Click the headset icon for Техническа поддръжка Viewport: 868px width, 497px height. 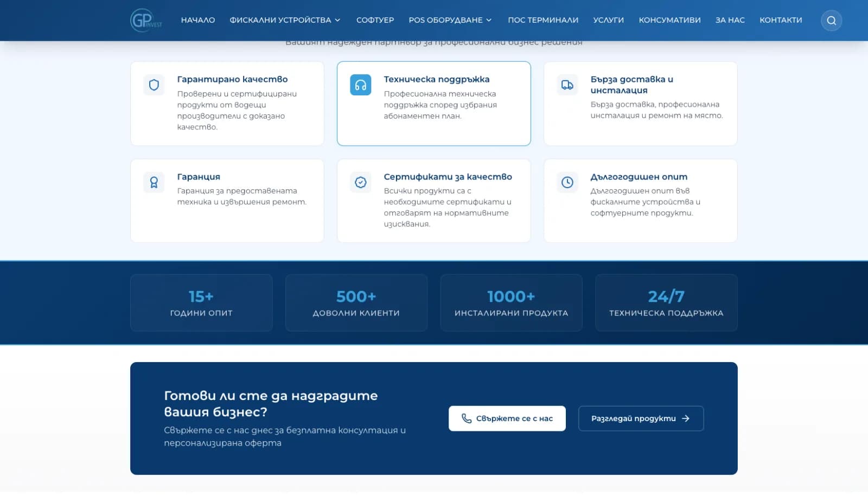click(361, 85)
